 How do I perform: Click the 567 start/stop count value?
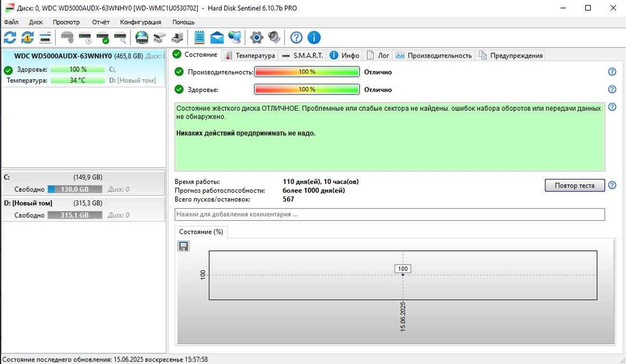coord(288,199)
